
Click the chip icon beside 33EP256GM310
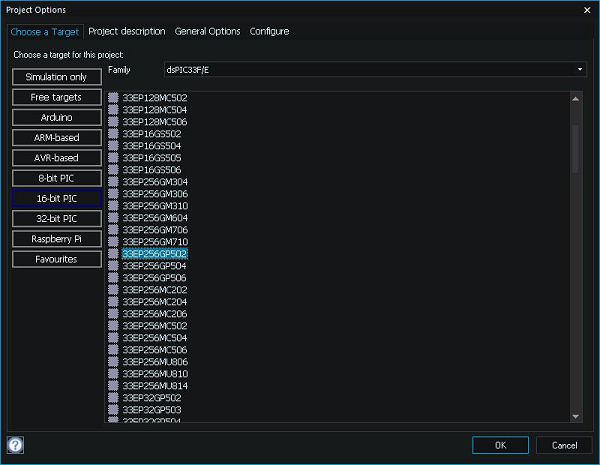pos(113,206)
